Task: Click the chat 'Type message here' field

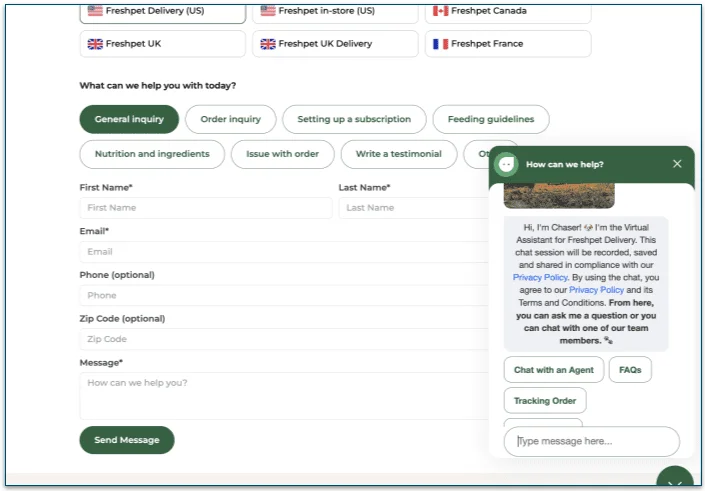Action: (592, 442)
